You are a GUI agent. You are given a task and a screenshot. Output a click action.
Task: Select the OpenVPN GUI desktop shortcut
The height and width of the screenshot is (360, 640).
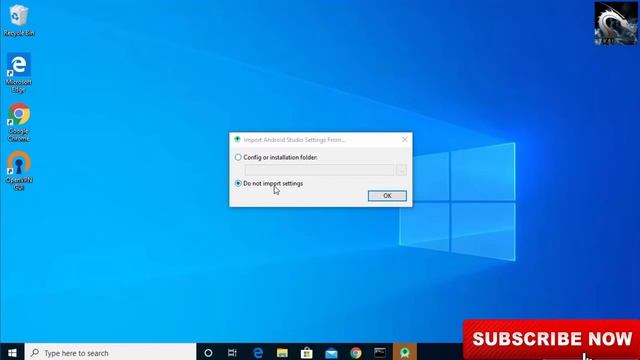(x=18, y=171)
